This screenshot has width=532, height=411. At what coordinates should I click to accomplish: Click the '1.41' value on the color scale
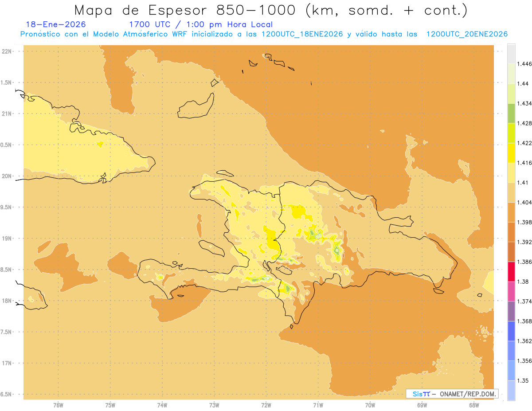click(x=523, y=182)
